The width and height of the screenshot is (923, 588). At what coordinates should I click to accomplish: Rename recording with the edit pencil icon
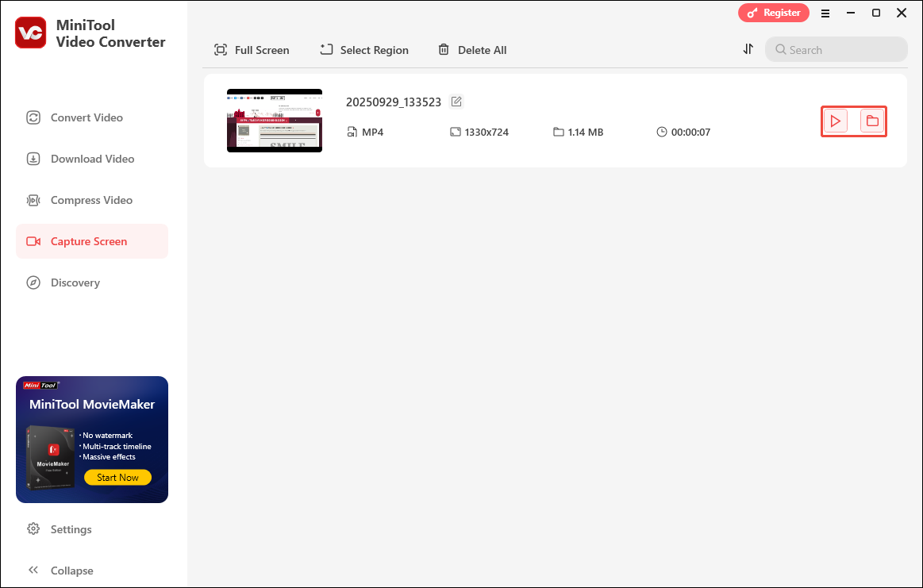click(x=456, y=102)
